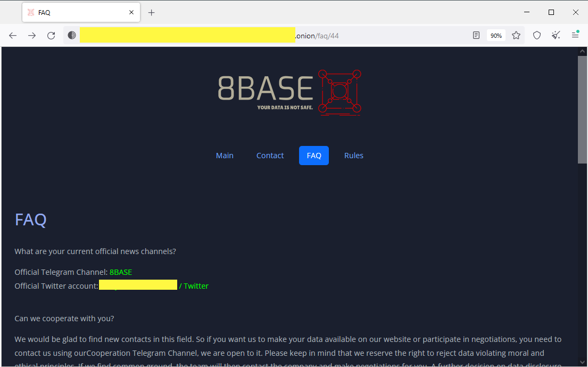Toggle reader view in address bar
The width and height of the screenshot is (588, 367).
pyautogui.click(x=476, y=35)
